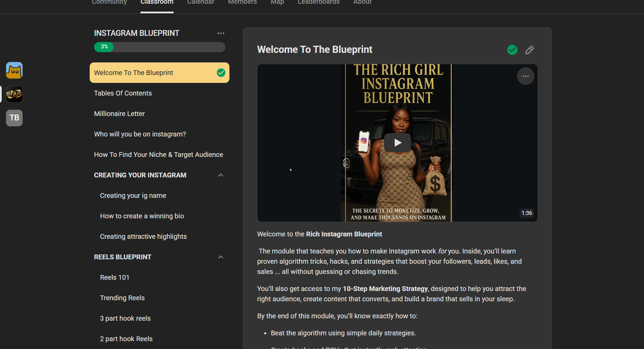Image resolution: width=644 pixels, height=349 pixels.
Task: Click the INSTAGRAM BLUEPRINT course title
Action: (137, 33)
